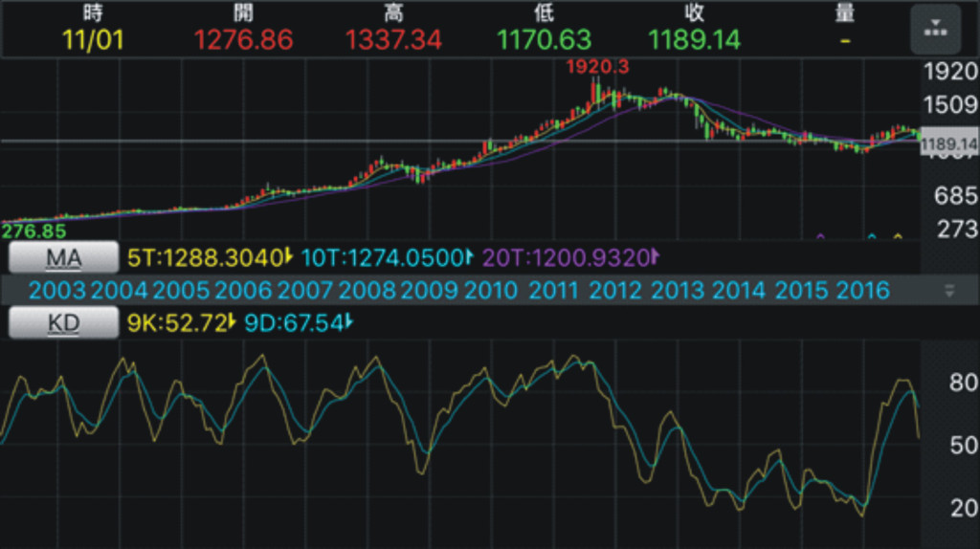Viewport: 980px width, 549px height.
Task: Select the 5T yellow moving average label
Action: pos(205,257)
